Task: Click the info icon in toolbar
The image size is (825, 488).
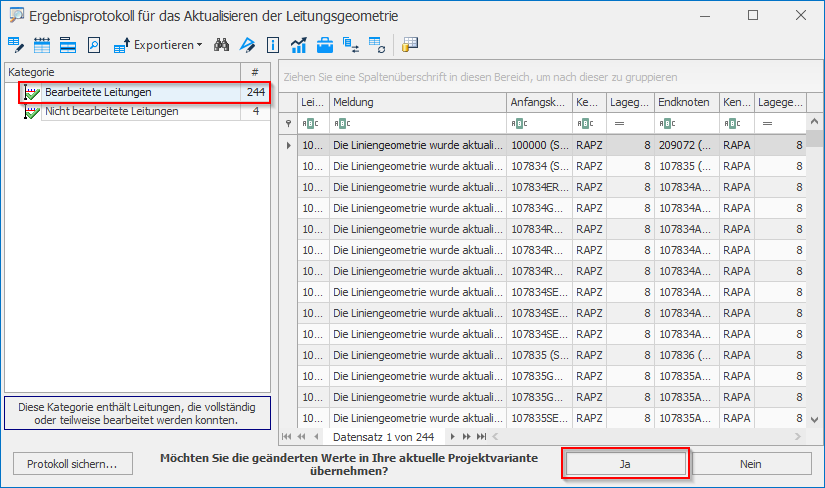Action: [273, 45]
